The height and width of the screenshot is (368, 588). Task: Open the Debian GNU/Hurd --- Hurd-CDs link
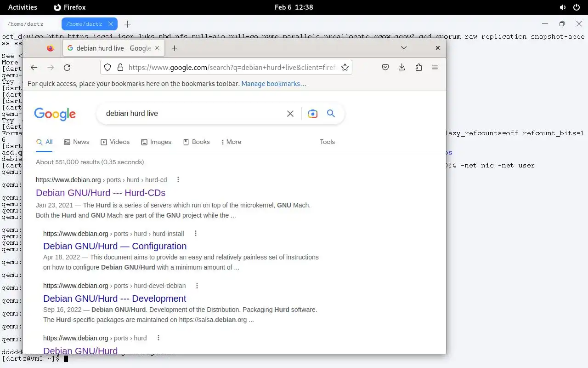pos(101,193)
